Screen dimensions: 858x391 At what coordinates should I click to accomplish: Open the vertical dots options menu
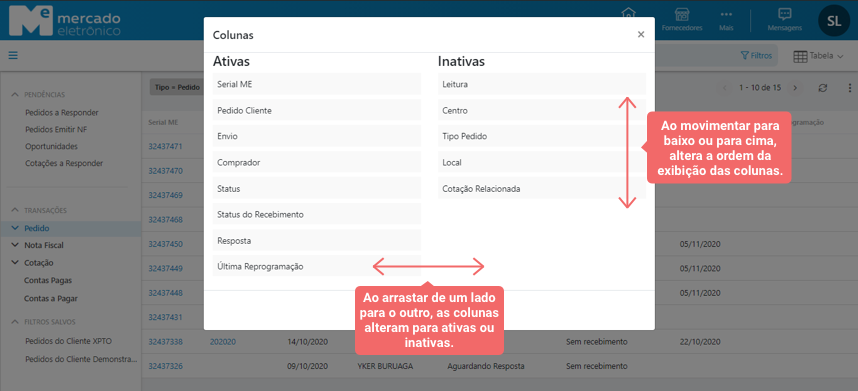pyautogui.click(x=849, y=88)
